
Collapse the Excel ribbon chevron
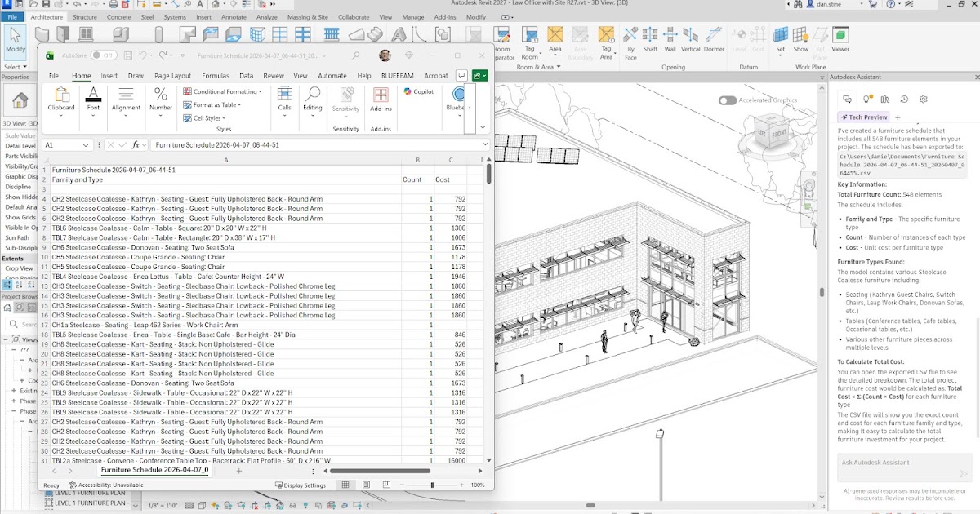pos(483,126)
